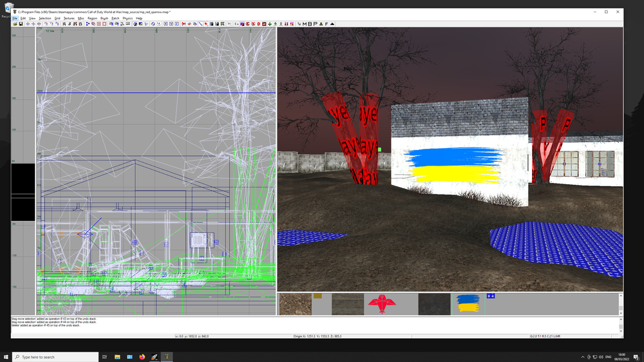Click the red blob toolbar icon
The height and width of the screenshot is (362, 644).
(x=206, y=24)
